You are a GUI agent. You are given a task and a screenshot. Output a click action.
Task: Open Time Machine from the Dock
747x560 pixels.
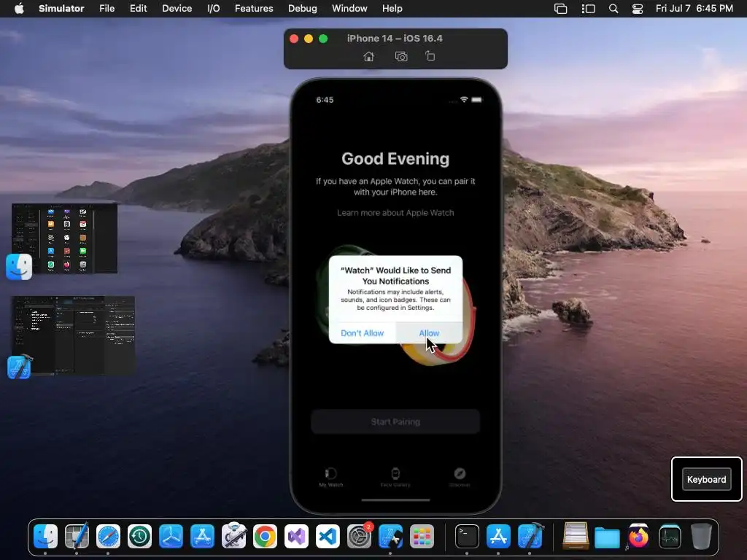(139, 537)
